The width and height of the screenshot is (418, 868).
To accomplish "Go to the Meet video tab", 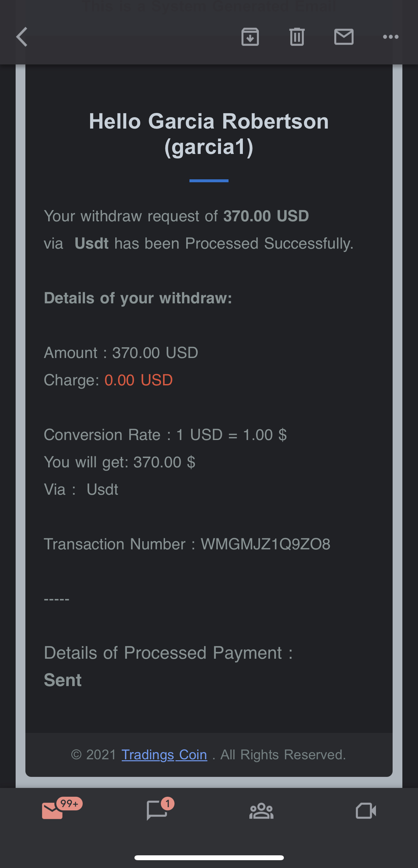I will click(366, 811).
